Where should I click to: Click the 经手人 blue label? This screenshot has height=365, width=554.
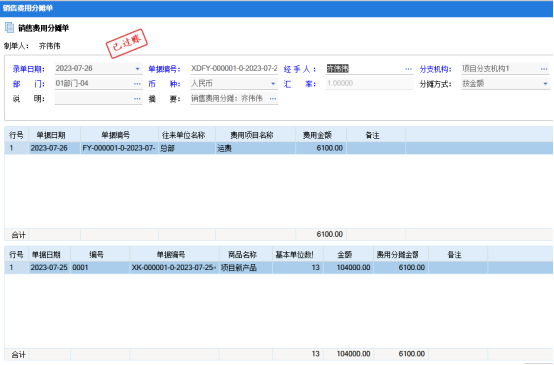point(300,69)
